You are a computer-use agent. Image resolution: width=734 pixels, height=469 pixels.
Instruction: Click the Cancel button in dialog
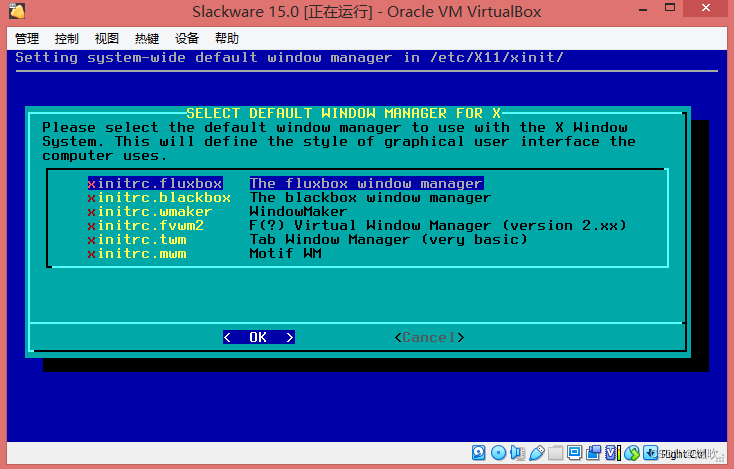click(x=429, y=337)
